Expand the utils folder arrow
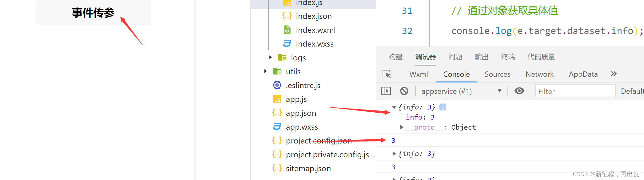Image resolution: width=644 pixels, height=180 pixels. (266, 71)
